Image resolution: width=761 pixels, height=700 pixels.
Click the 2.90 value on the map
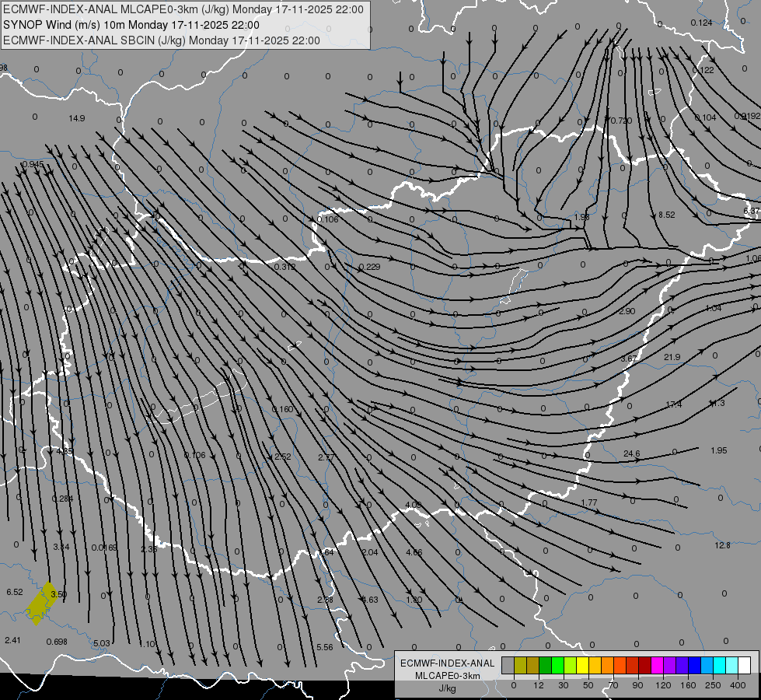[627, 311]
